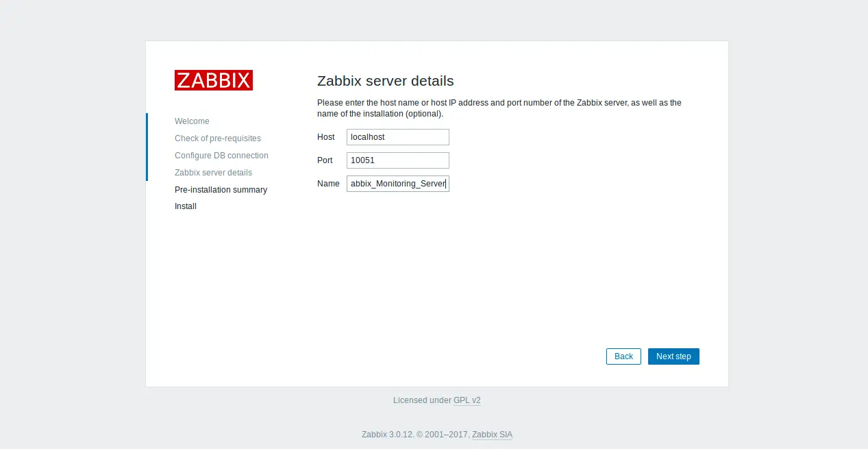Click the Port field label
Viewport: 868px width, 449px height.
tap(325, 160)
